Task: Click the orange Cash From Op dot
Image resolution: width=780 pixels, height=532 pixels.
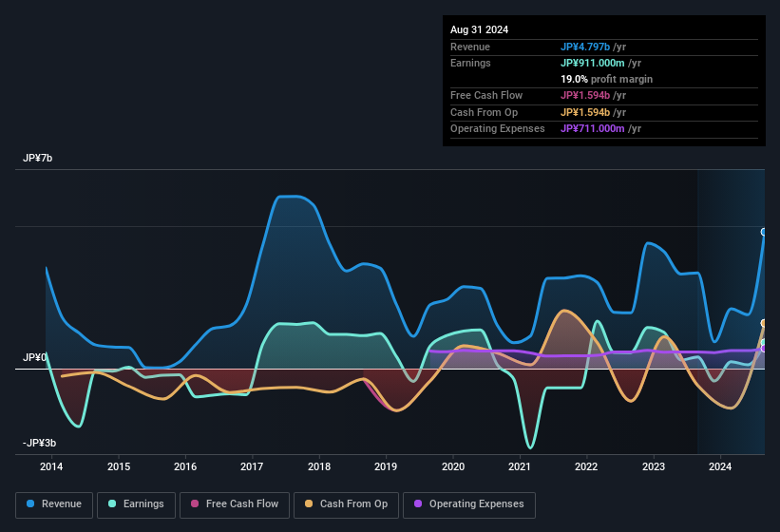Action: coord(309,503)
